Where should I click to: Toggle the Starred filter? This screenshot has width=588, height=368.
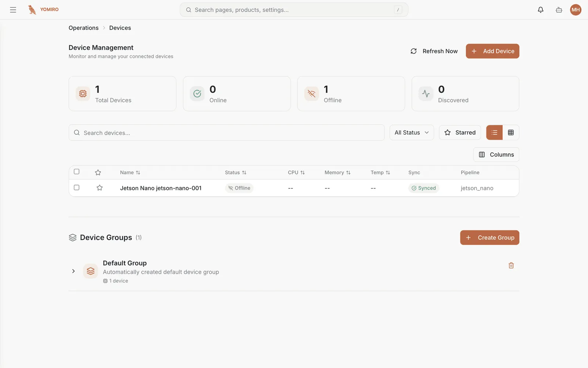pyautogui.click(x=460, y=132)
